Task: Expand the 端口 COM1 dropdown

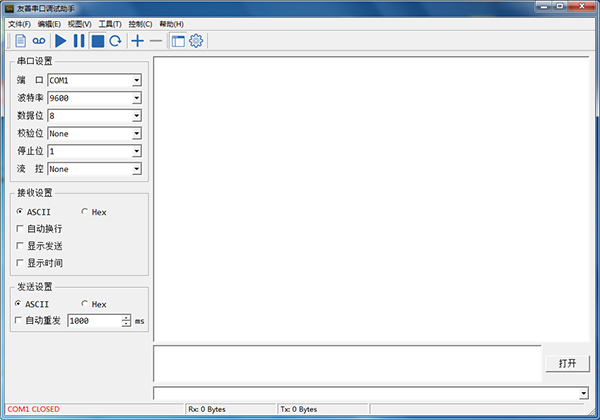Action: coord(136,80)
